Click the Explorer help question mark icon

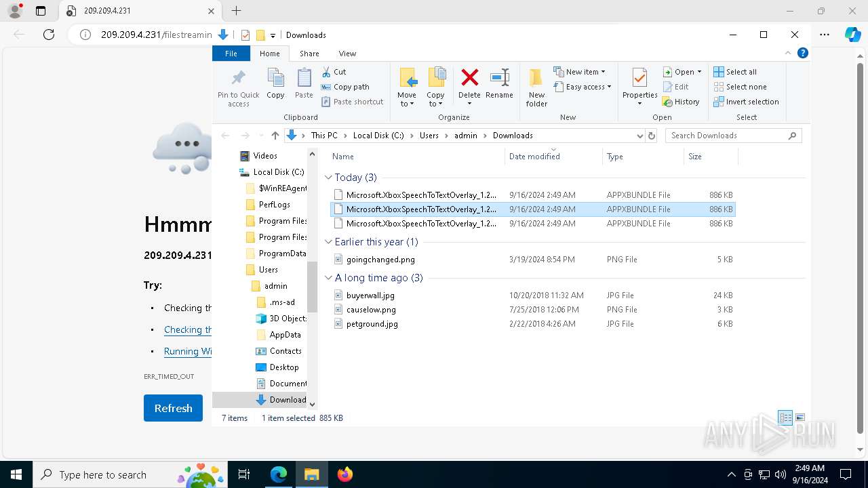pyautogui.click(x=803, y=53)
